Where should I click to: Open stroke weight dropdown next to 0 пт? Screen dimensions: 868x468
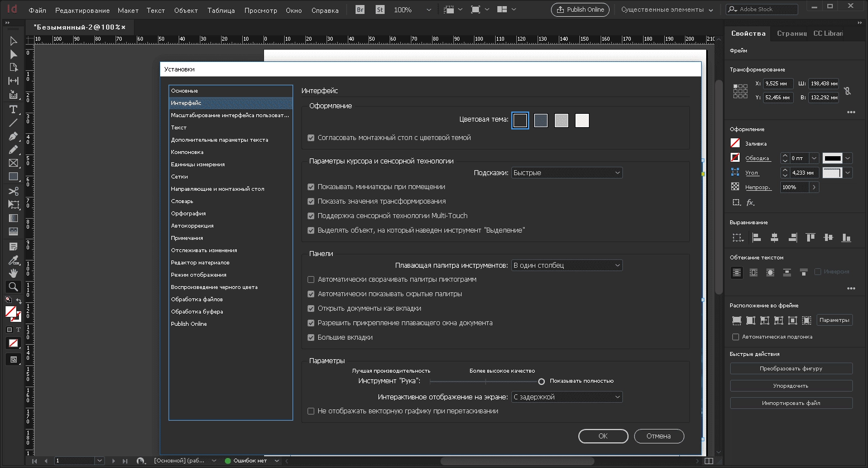click(814, 158)
